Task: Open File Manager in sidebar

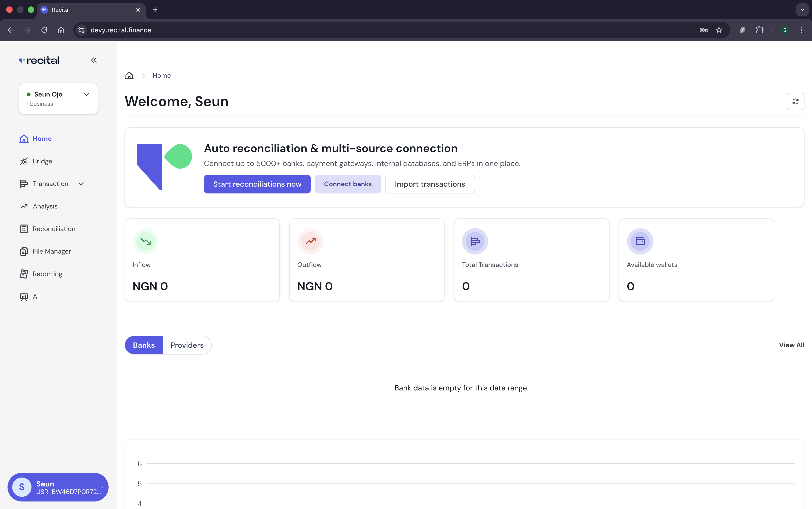Action: pos(51,251)
